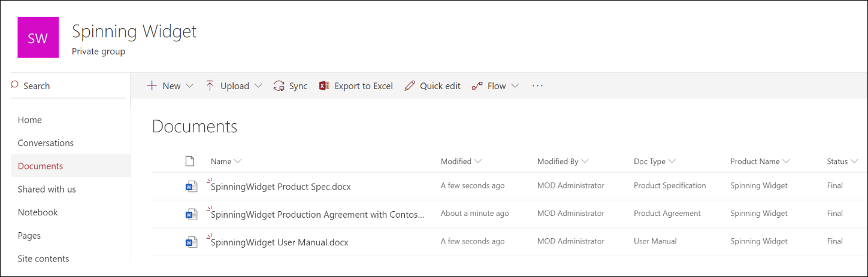Open the Doc Type column header menu
Viewport: 868px width, 277px height.
672,162
